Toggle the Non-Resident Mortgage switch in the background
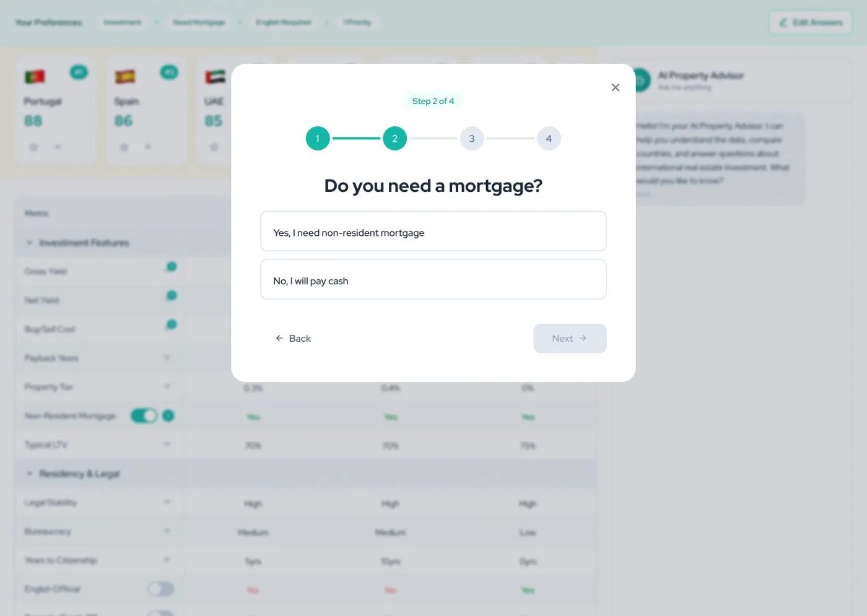 [144, 415]
